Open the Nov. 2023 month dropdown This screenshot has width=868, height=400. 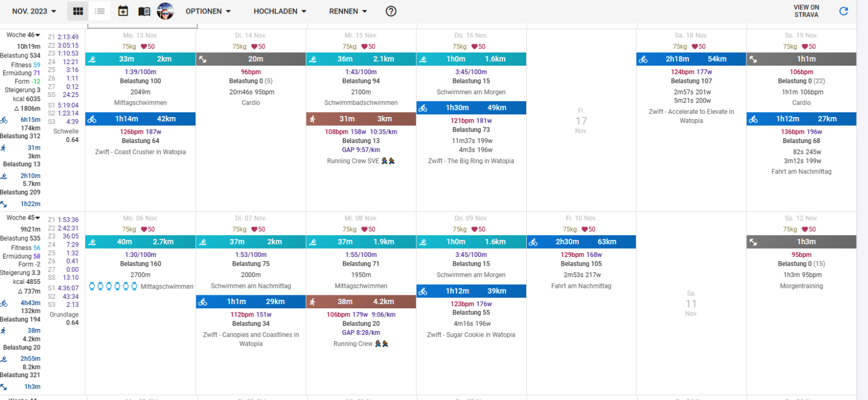point(34,11)
